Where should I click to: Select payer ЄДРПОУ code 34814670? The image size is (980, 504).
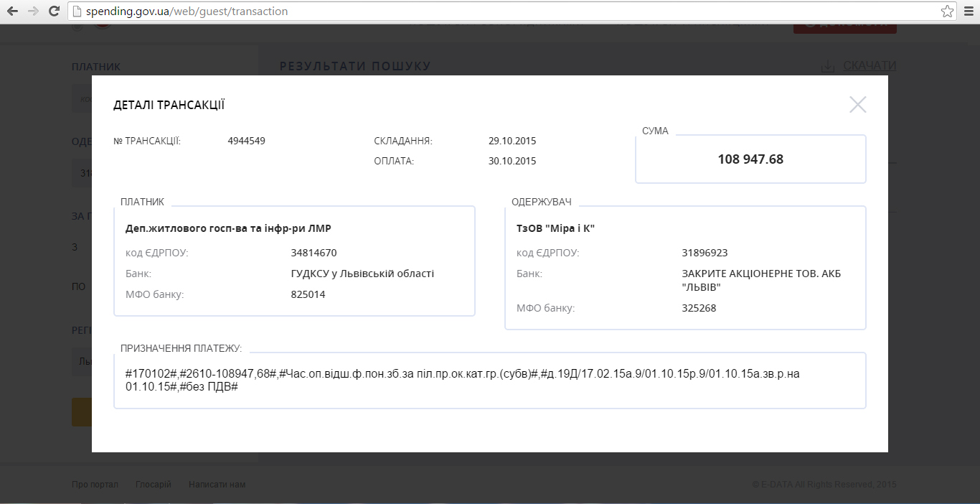(314, 253)
